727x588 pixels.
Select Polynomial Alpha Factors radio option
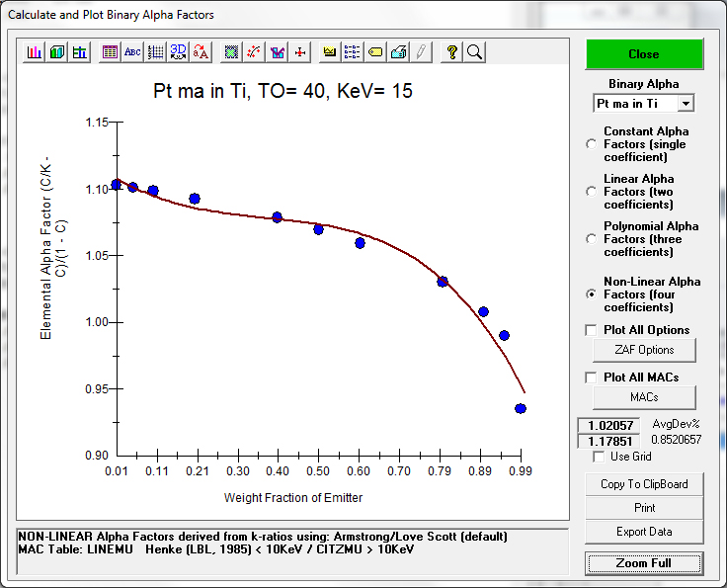click(x=592, y=239)
